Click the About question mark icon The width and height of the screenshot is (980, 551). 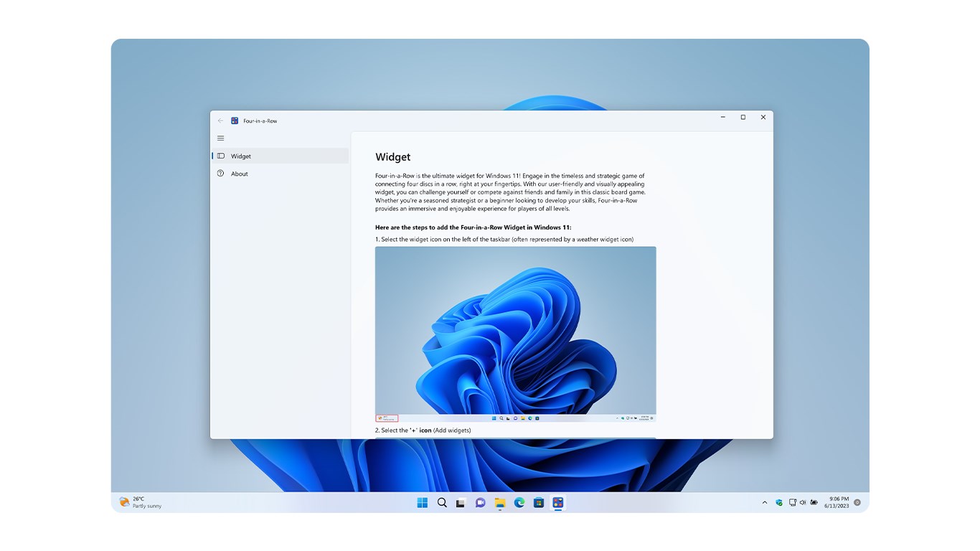click(220, 174)
